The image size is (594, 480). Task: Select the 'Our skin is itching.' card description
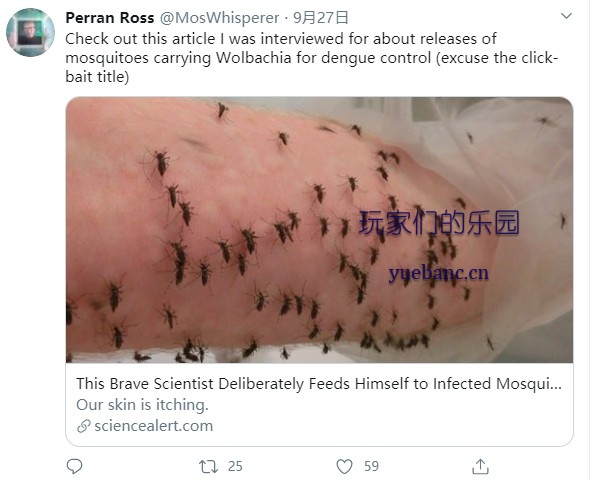coord(142,405)
